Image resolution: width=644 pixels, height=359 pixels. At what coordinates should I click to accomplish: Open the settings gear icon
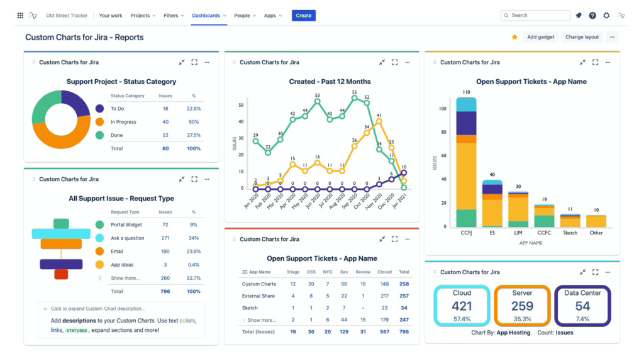coord(606,16)
